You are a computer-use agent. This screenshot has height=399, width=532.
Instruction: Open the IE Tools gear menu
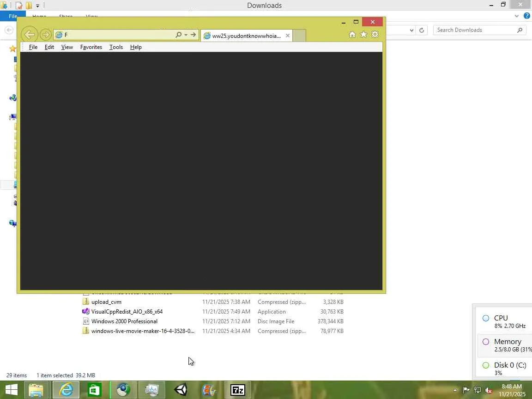[375, 34]
